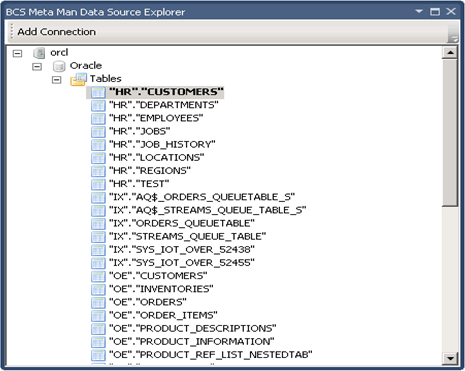Image resolution: width=465 pixels, height=371 pixels.
Task: Click table icon for "IX"."SYS_IOT_OVER_52438"
Action: [x=98, y=250]
